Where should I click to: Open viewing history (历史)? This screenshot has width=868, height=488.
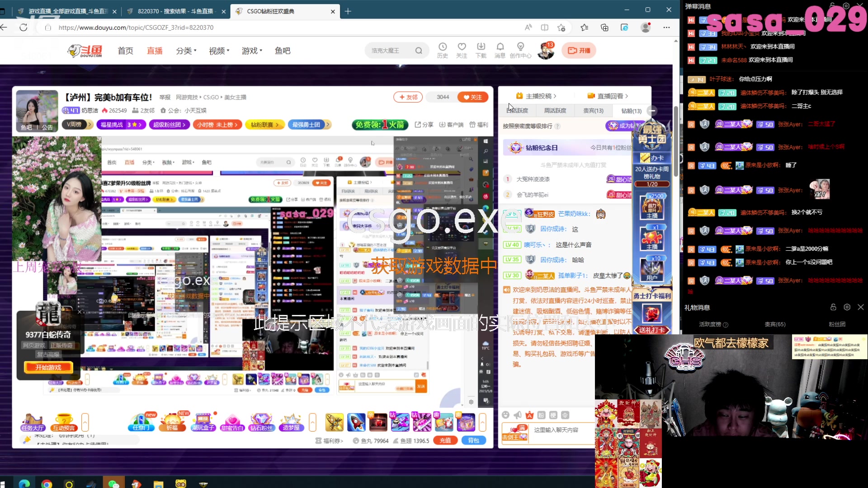point(442,50)
